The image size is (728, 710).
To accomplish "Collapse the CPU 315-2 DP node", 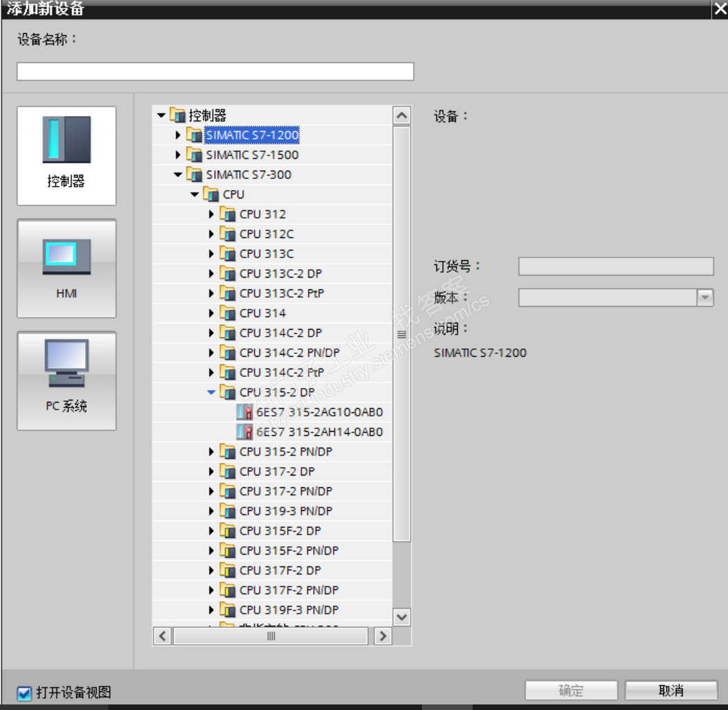I will click(211, 392).
